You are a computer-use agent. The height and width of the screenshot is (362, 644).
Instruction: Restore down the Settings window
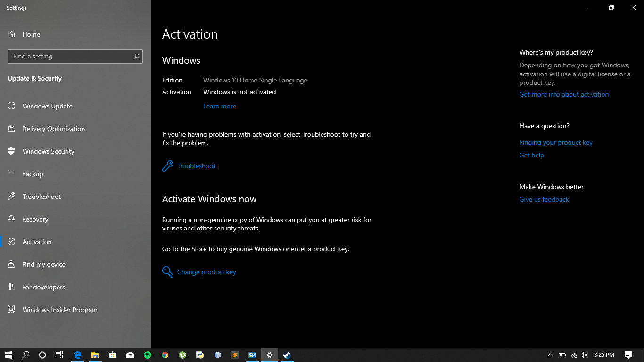tap(611, 8)
